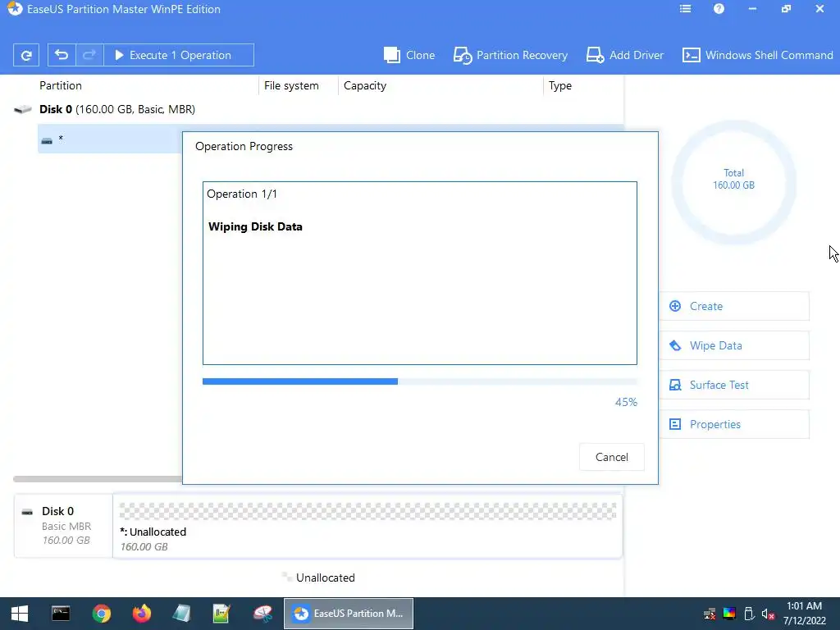840x630 pixels.
Task: Start Surface Test from side panel
Action: click(x=734, y=385)
